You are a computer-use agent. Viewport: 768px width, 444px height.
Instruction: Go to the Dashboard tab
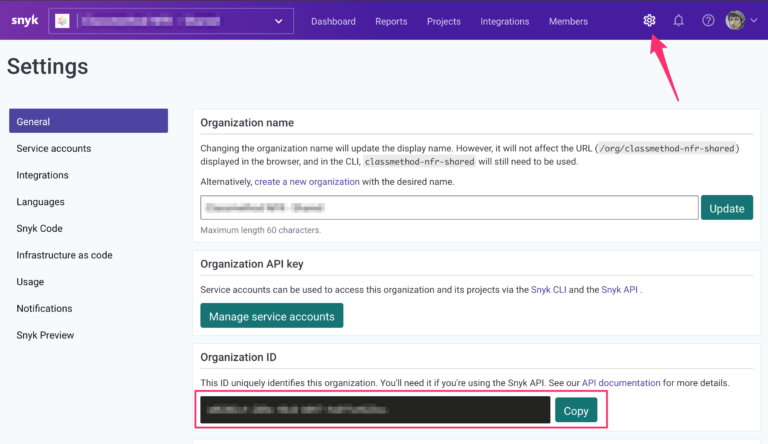333,22
